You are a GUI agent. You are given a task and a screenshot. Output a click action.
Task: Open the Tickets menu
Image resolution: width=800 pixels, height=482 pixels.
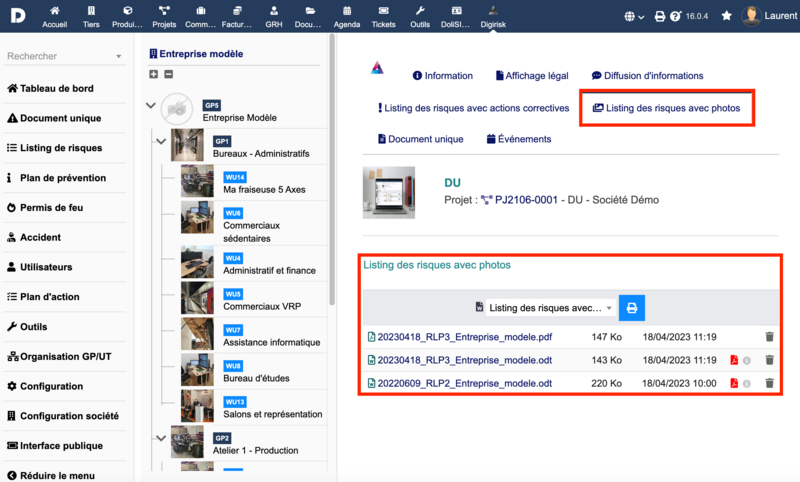point(383,16)
